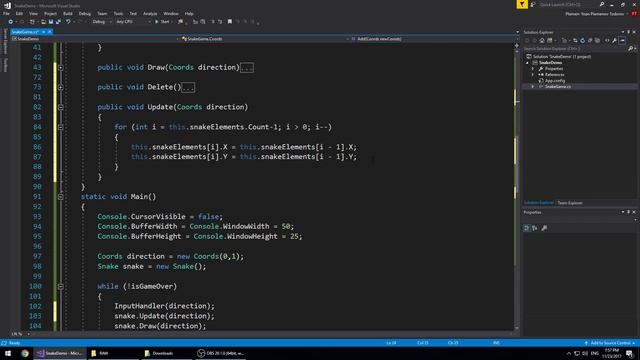Open the Test menu
The width and height of the screenshot is (640, 360).
tap(133, 13)
